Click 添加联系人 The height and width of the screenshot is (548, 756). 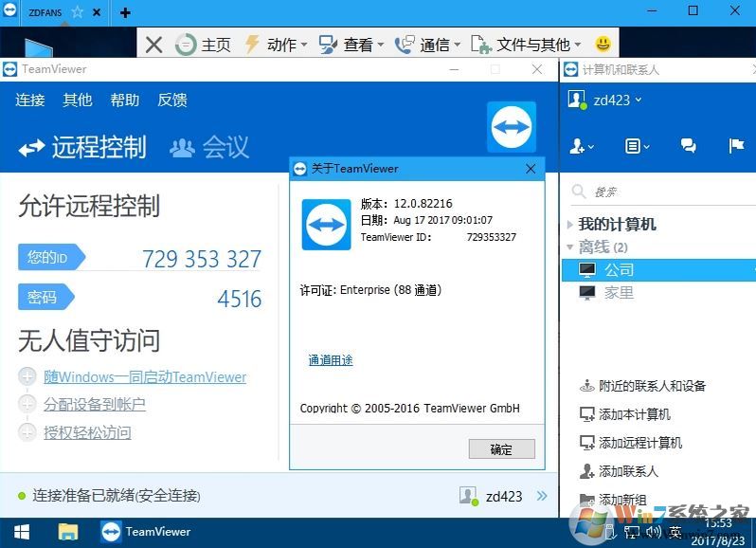619,471
